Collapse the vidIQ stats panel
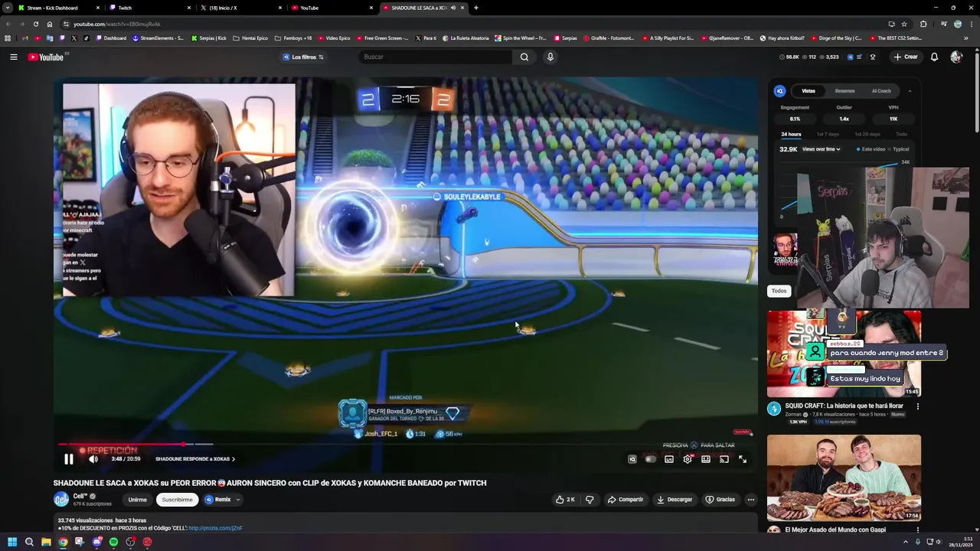This screenshot has height=551, width=980. click(x=910, y=91)
